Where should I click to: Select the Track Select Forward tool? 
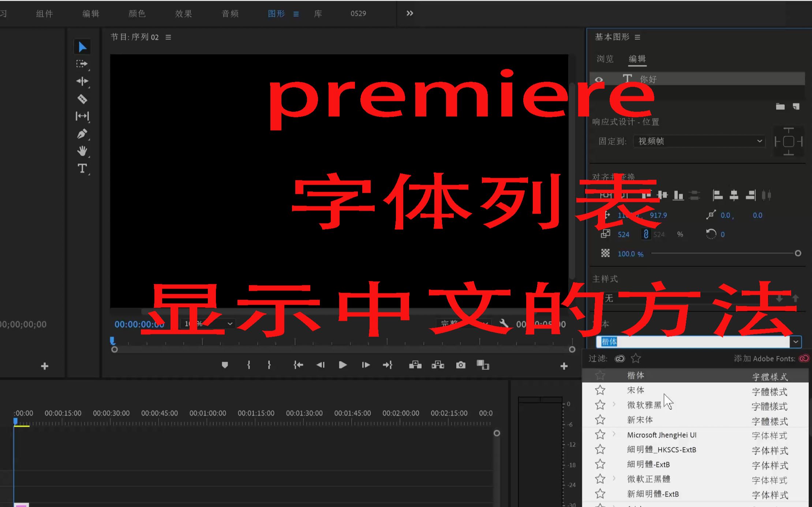[82, 64]
